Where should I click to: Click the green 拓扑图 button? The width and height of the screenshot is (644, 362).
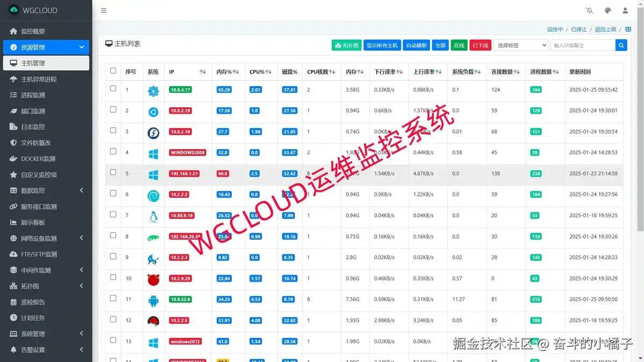coord(346,46)
